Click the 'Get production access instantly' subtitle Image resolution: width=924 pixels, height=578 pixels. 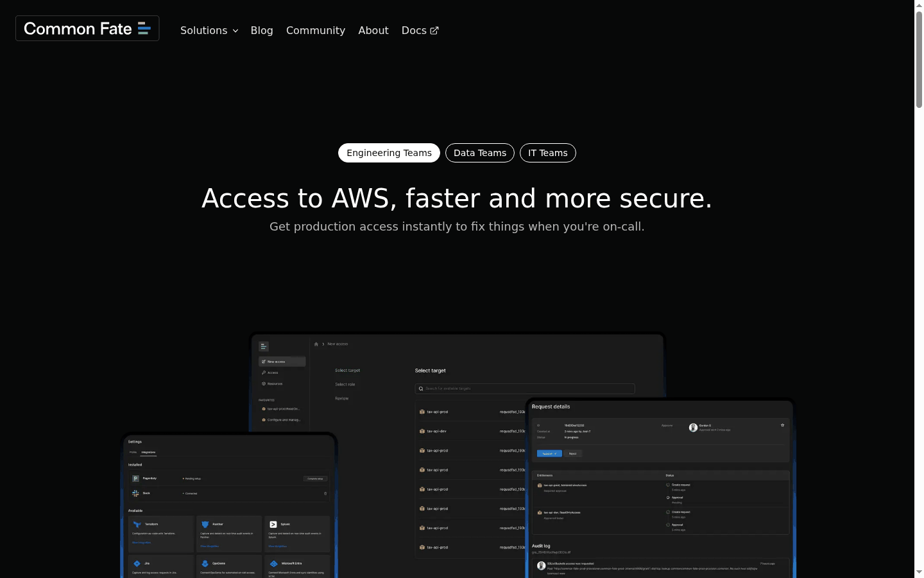[x=457, y=227]
